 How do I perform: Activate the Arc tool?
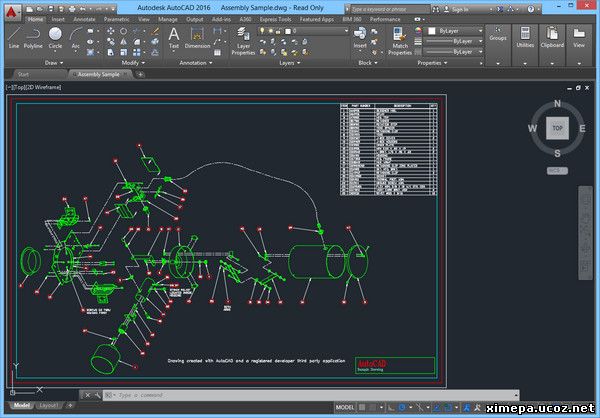(76, 38)
